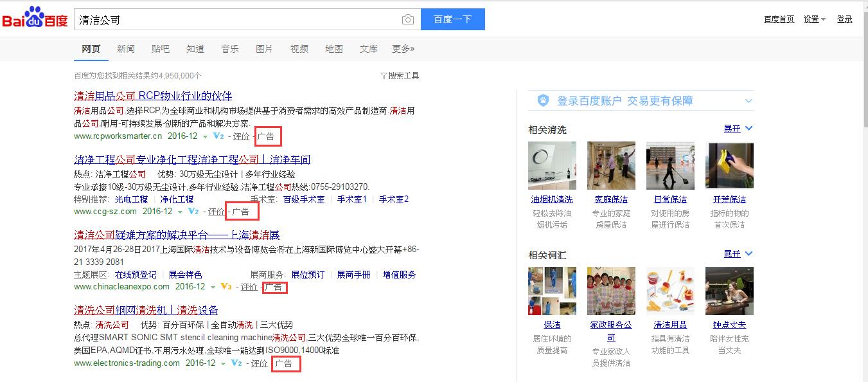The width and height of the screenshot is (868, 382).
Task: Click V3 badge of chinacleanexpo.com result
Action: coord(226,287)
